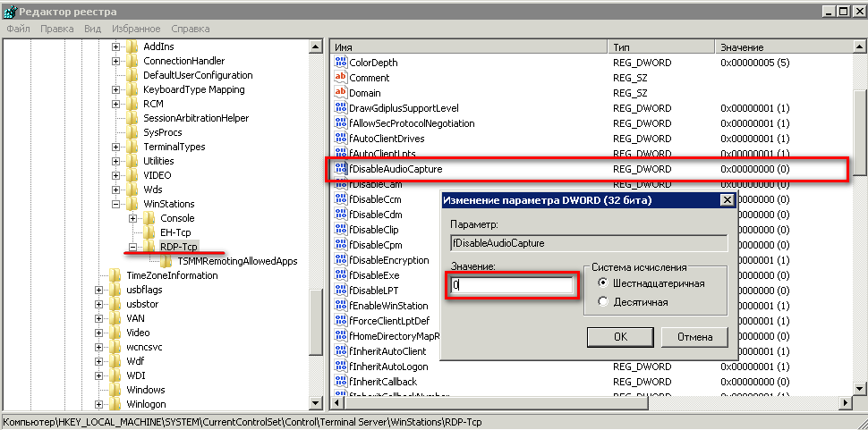This screenshot has width=868, height=430.
Task: Click the Comment string value icon
Action: coord(340,78)
